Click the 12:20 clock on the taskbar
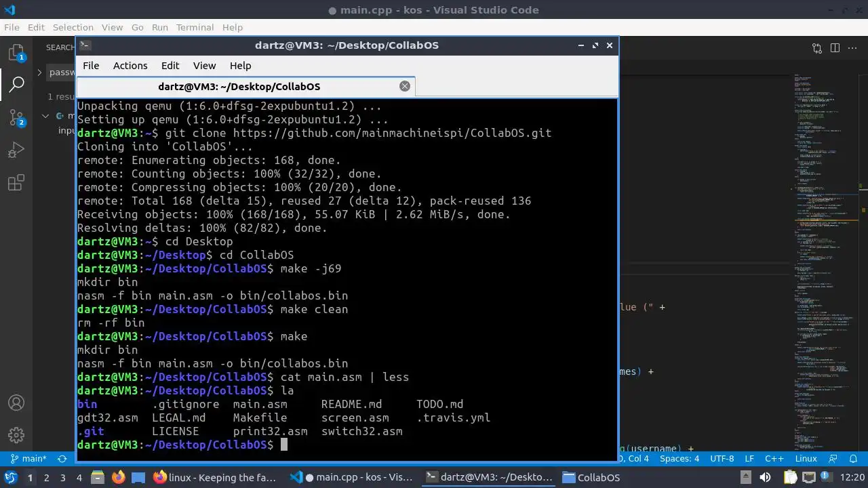 click(852, 478)
